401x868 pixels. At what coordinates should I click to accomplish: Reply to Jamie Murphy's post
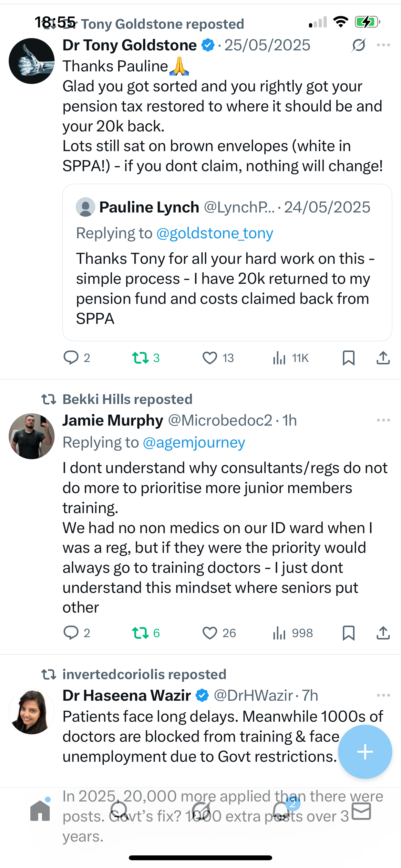(71, 633)
